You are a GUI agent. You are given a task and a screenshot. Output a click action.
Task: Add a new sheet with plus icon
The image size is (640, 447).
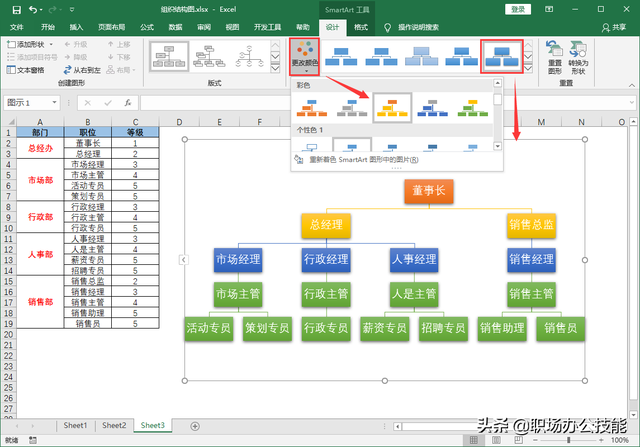[195, 426]
